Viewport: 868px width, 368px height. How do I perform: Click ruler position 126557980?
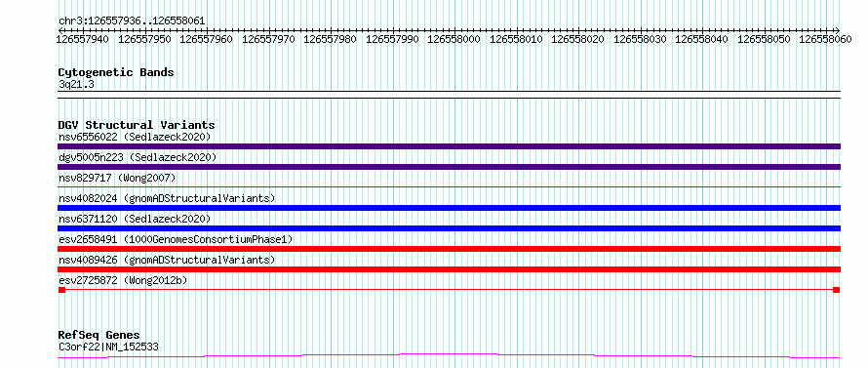tap(331, 39)
